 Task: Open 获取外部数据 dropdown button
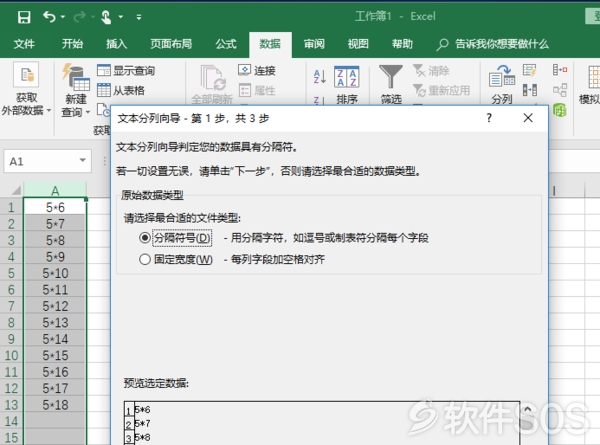click(26, 89)
